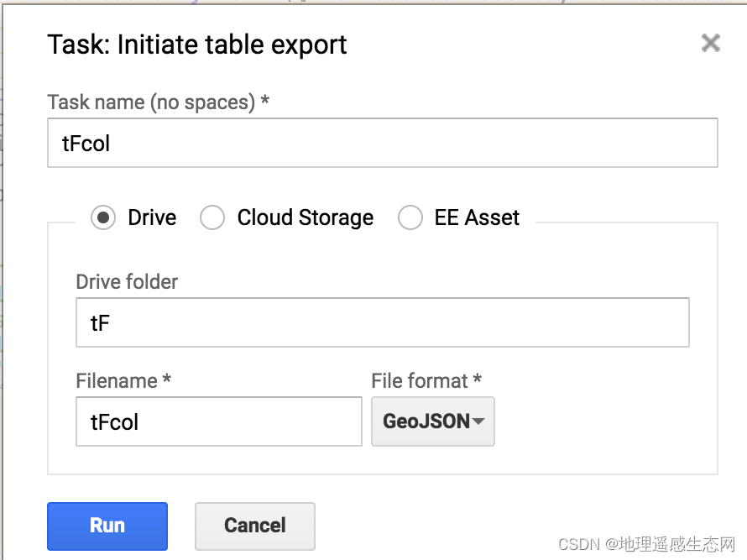Click the 'Drive folder' field label
Image resolution: width=747 pixels, height=560 pixels.
pos(127,281)
